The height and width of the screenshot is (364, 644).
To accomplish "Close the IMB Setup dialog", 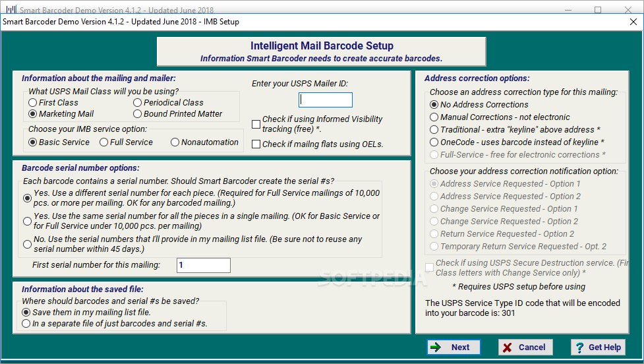I will tap(633, 22).
